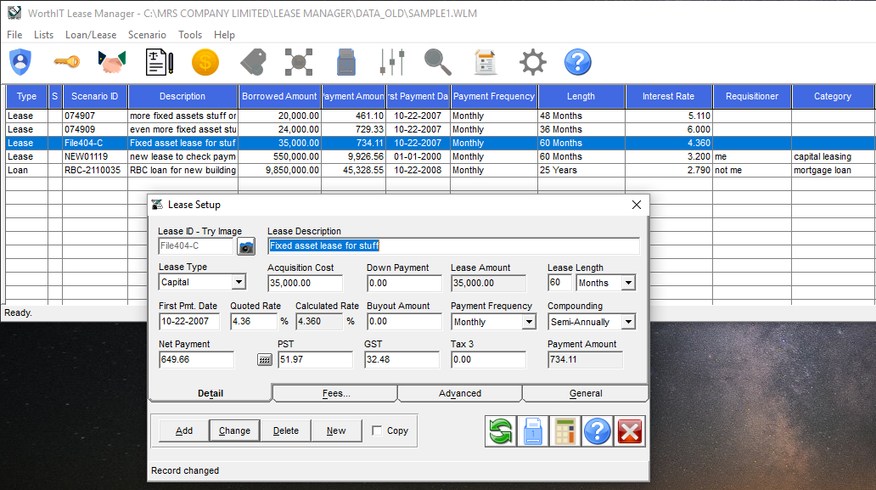Click the camera icon beside Lease ID

tap(246, 246)
